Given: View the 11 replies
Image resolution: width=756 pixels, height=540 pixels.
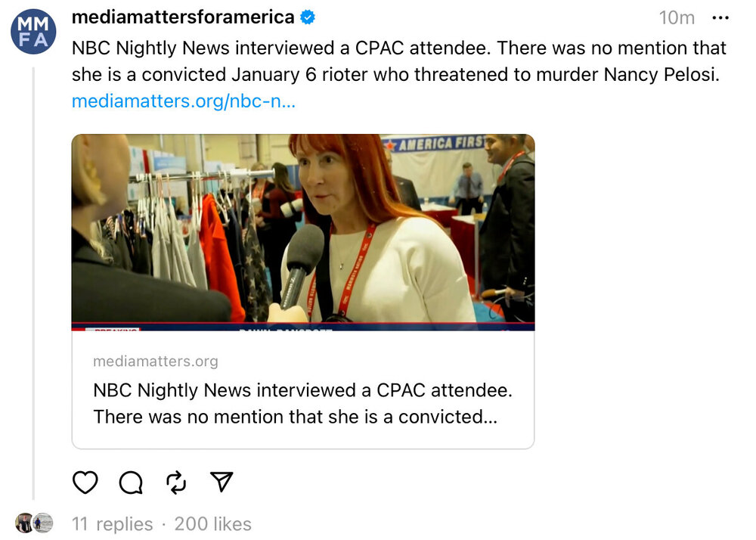Looking at the screenshot, I should coord(112,523).
